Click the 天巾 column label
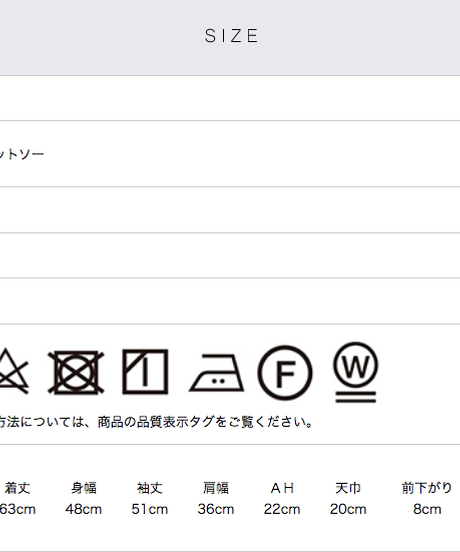The height and width of the screenshot is (552, 460). (x=348, y=488)
